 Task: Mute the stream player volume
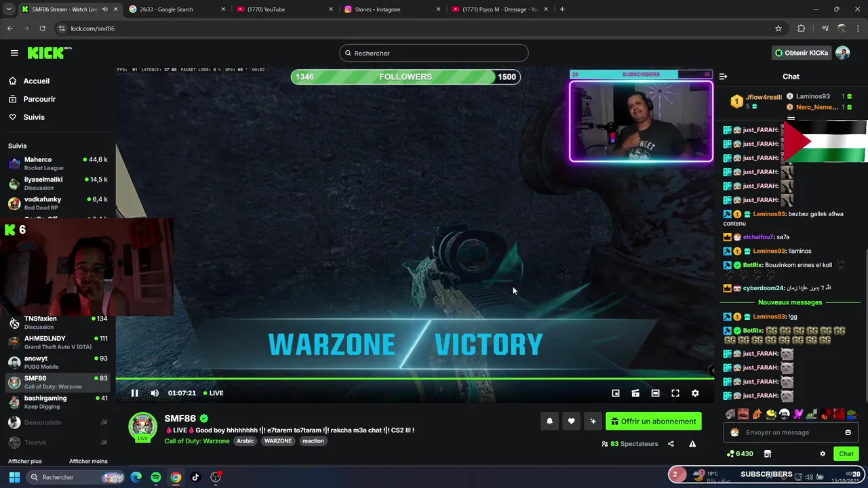point(155,393)
